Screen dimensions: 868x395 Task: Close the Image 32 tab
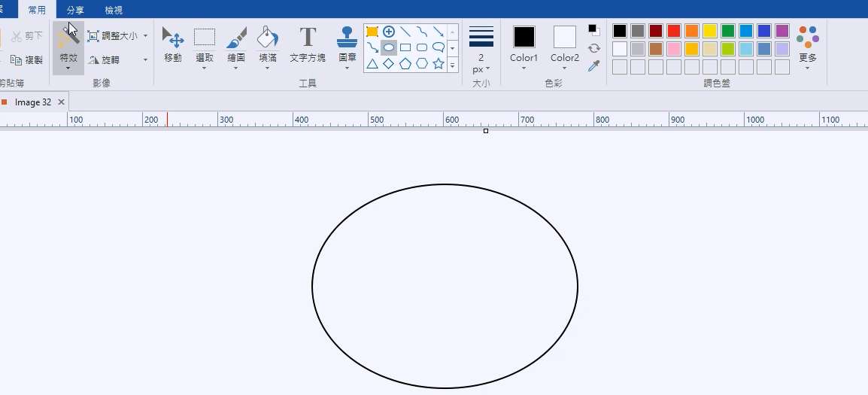coord(62,102)
